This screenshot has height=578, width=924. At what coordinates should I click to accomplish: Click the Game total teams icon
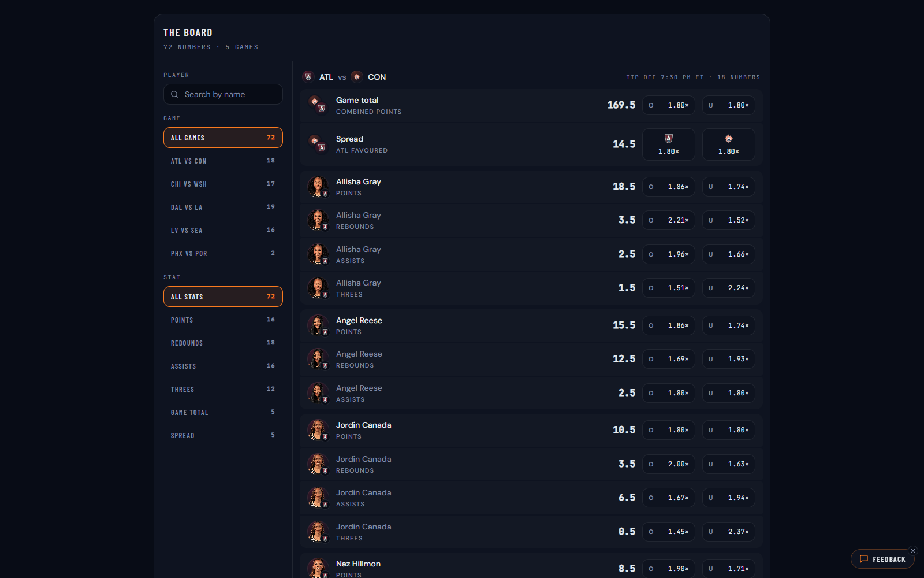click(x=318, y=105)
